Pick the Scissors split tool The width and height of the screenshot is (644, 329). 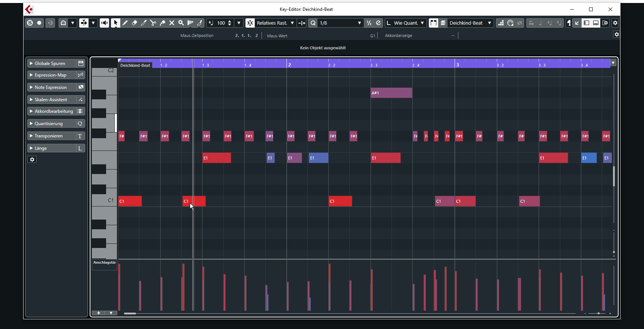[x=153, y=23]
